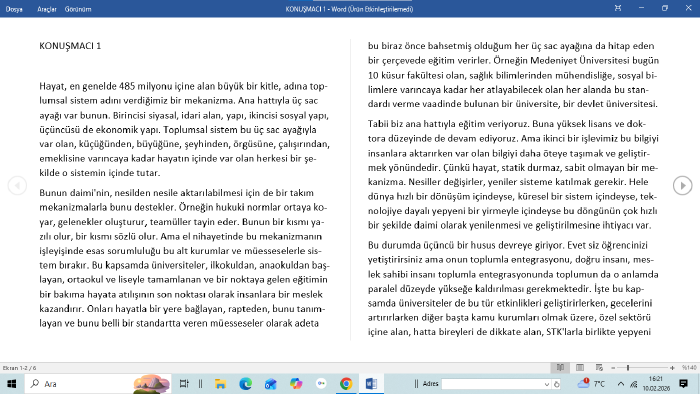Open clock showing 16:21
This screenshot has width=700, height=394.
(x=656, y=384)
